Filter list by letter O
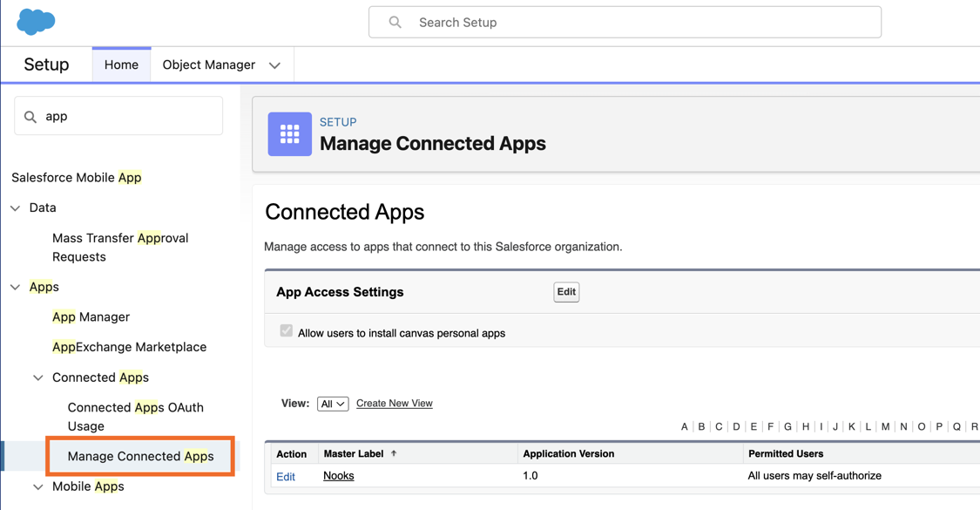The image size is (980, 510). [x=922, y=427]
